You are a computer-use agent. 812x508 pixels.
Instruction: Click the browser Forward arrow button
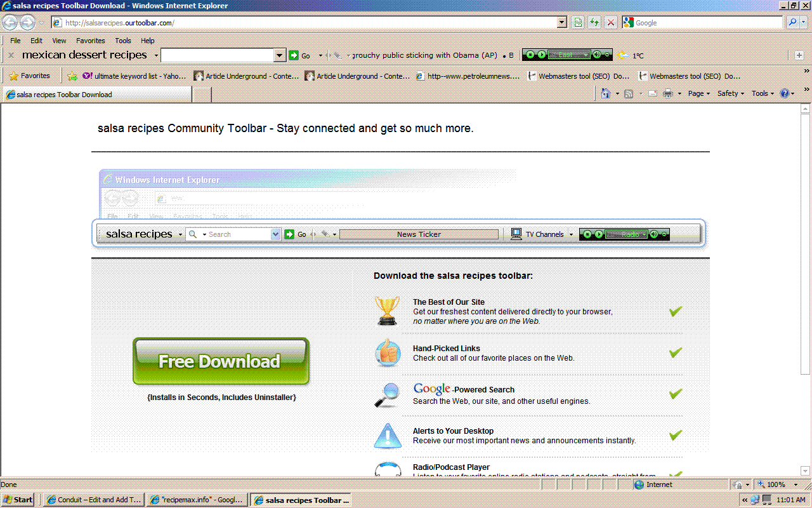[27, 23]
